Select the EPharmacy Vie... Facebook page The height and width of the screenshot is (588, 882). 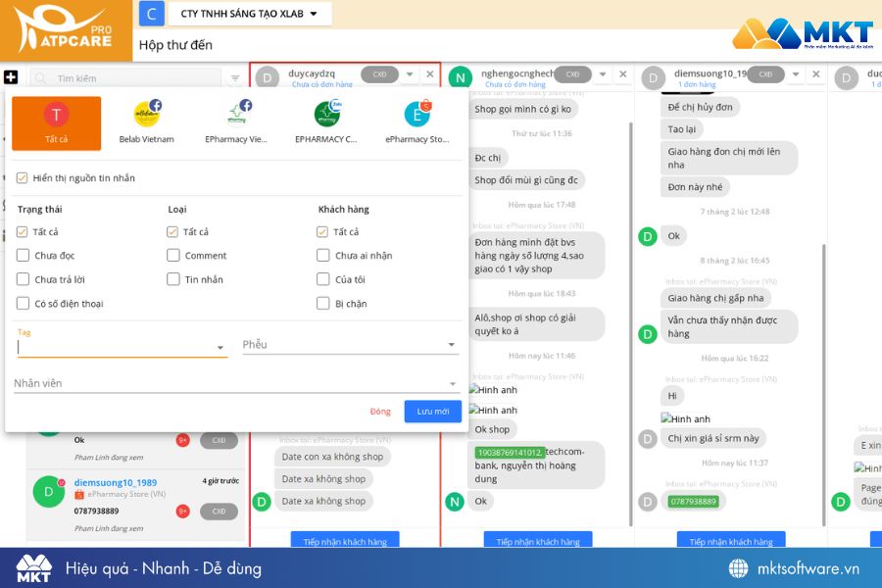click(236, 123)
